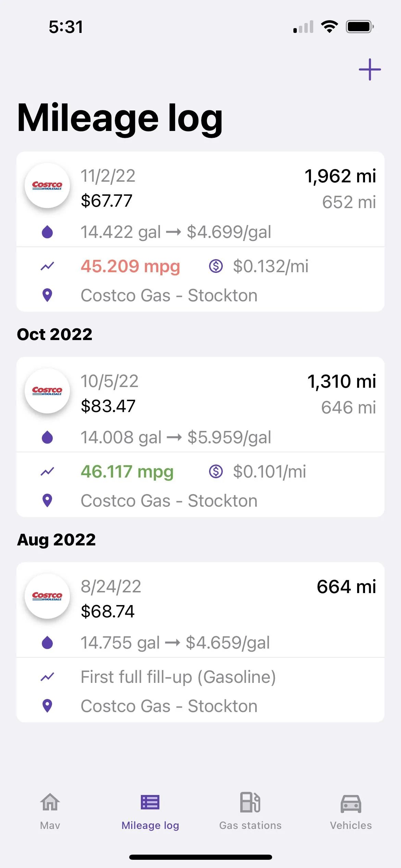Click Costco logo on 8/24/22 entry

[47, 596]
